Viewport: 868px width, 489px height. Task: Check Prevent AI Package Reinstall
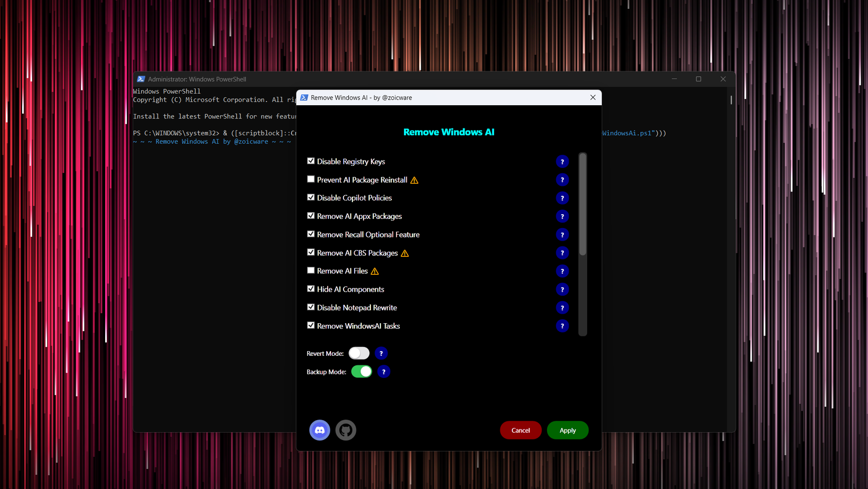click(x=311, y=179)
